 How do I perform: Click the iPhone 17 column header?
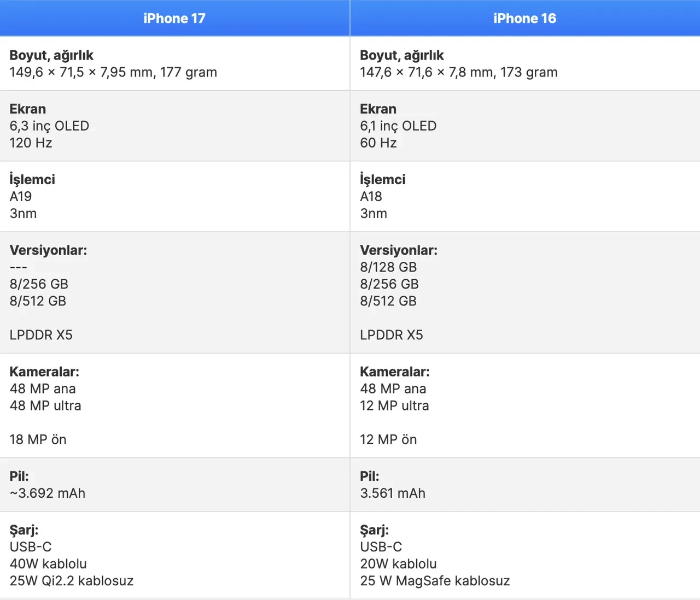(174, 19)
